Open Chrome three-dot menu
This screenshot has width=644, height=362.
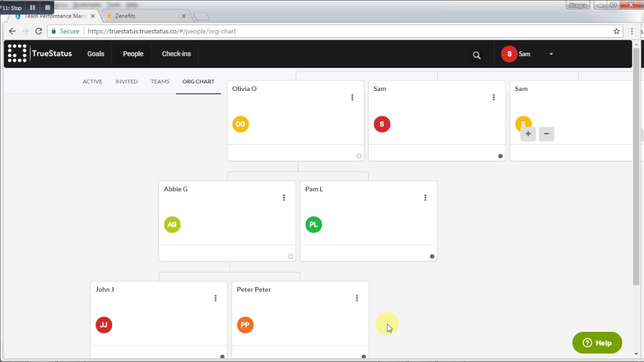[632, 31]
